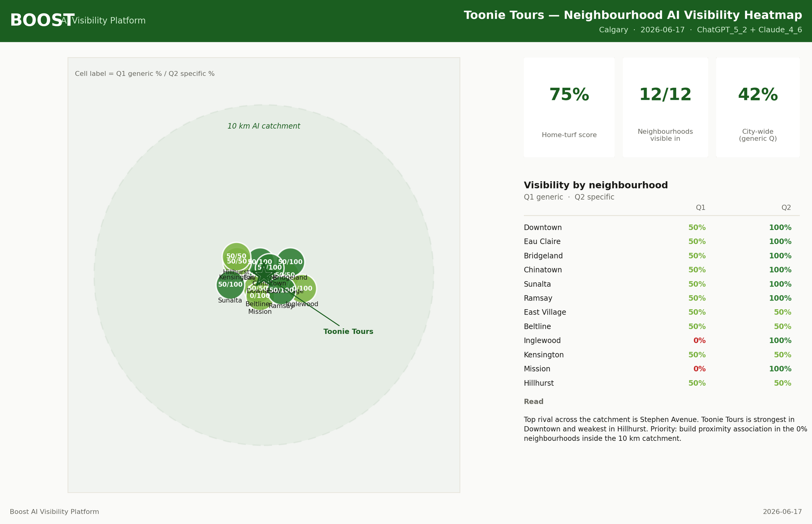The image size is (812, 524).
Task: Click the Inglewood label on the map
Action: point(302,304)
